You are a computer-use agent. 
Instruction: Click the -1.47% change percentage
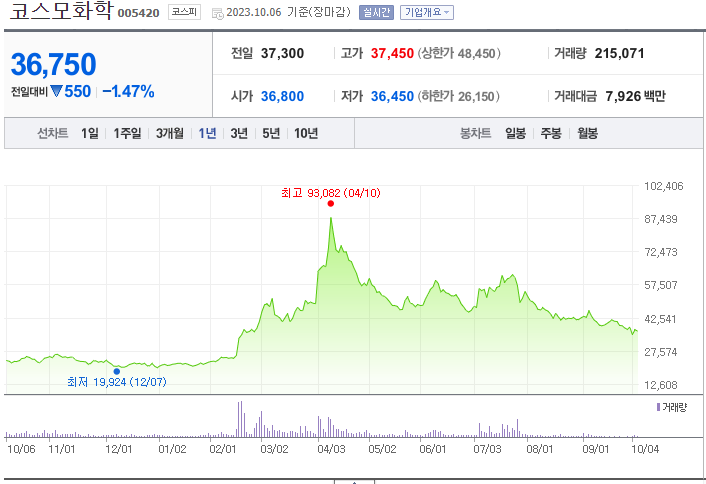pos(128,91)
